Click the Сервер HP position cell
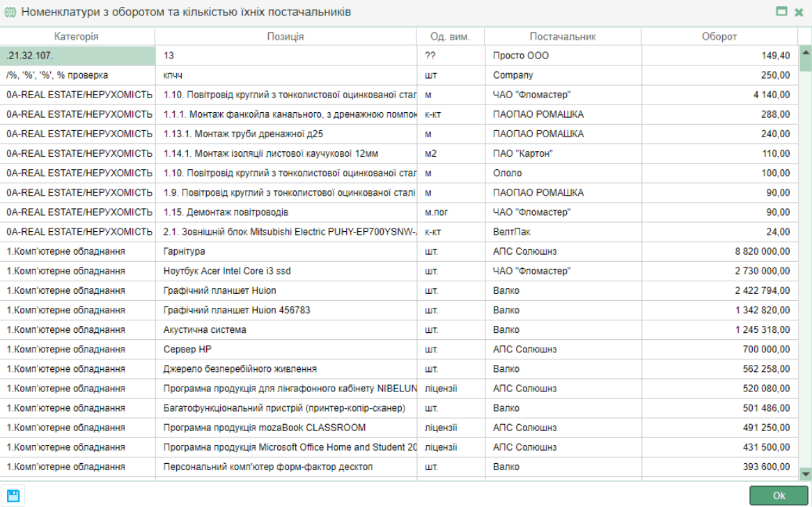Screen dimensions: 812x507 click(286, 349)
